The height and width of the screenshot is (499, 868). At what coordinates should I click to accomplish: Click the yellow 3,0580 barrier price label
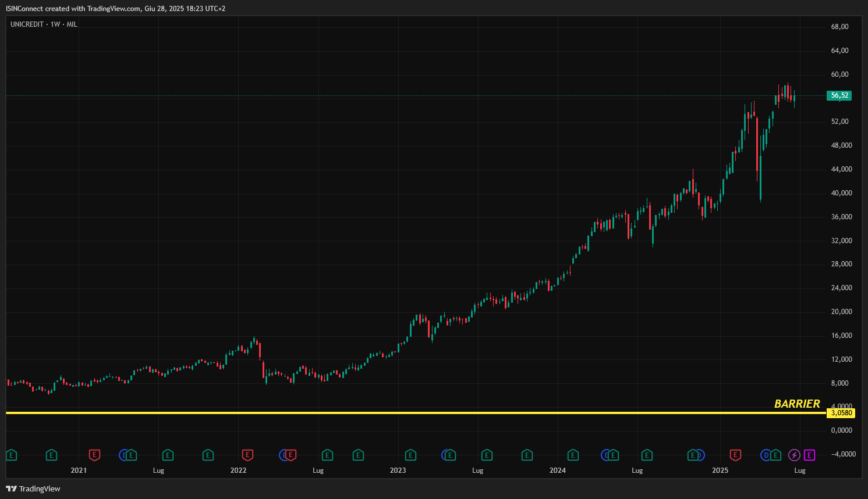[x=841, y=413]
